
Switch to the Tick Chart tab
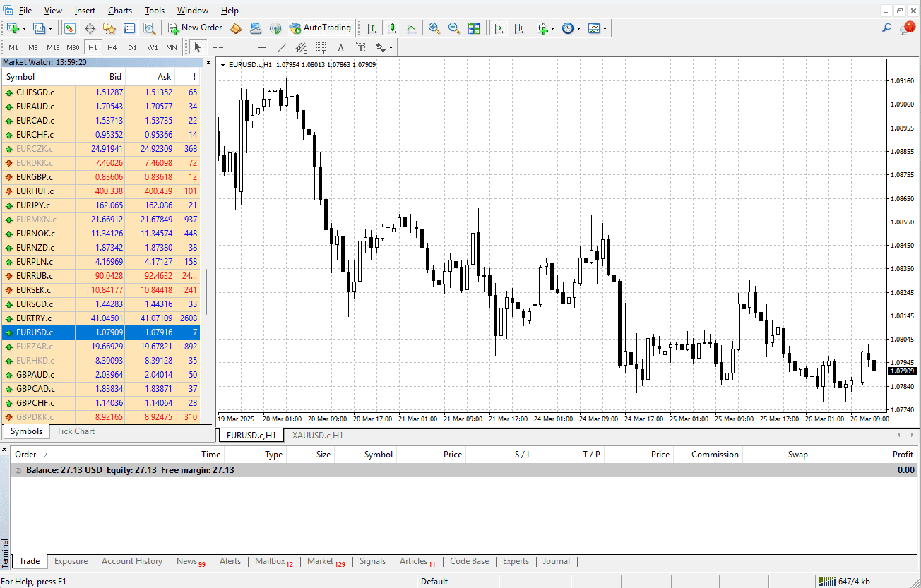pyautogui.click(x=76, y=431)
